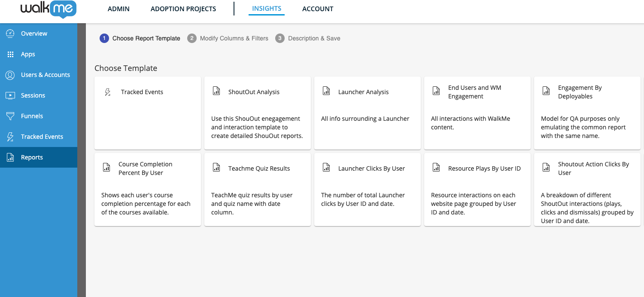This screenshot has width=644, height=297.
Task: Click the lightning icon on Tracked Events template
Action: pos(108,91)
